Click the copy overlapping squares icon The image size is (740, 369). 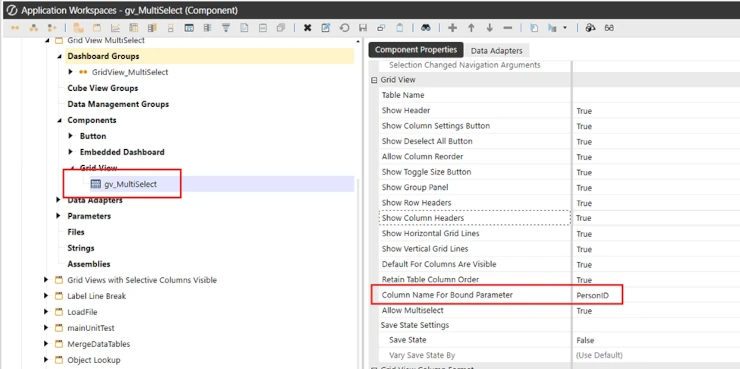point(381,28)
